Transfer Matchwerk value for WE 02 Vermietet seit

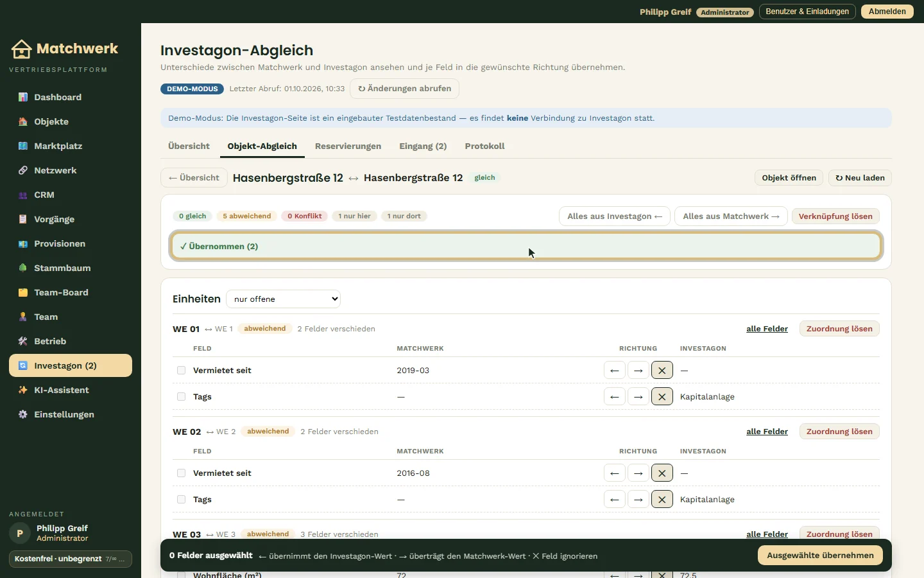pyautogui.click(x=638, y=473)
